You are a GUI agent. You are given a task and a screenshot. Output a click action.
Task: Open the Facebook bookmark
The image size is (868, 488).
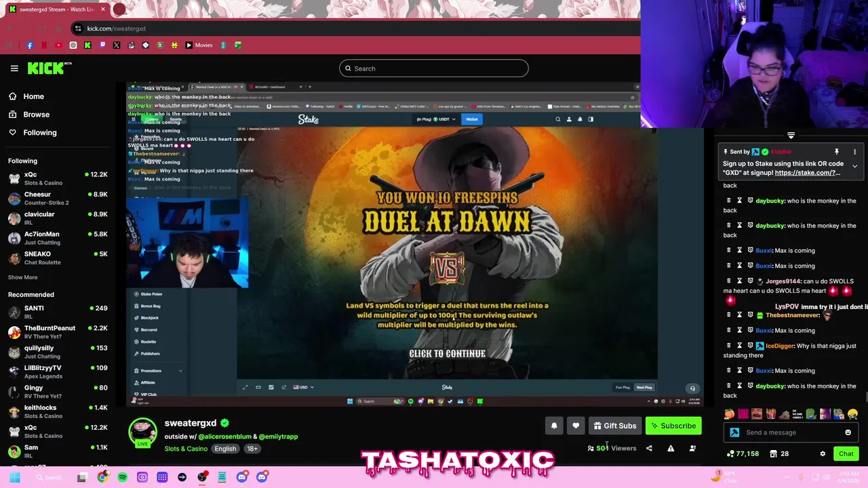pos(30,45)
